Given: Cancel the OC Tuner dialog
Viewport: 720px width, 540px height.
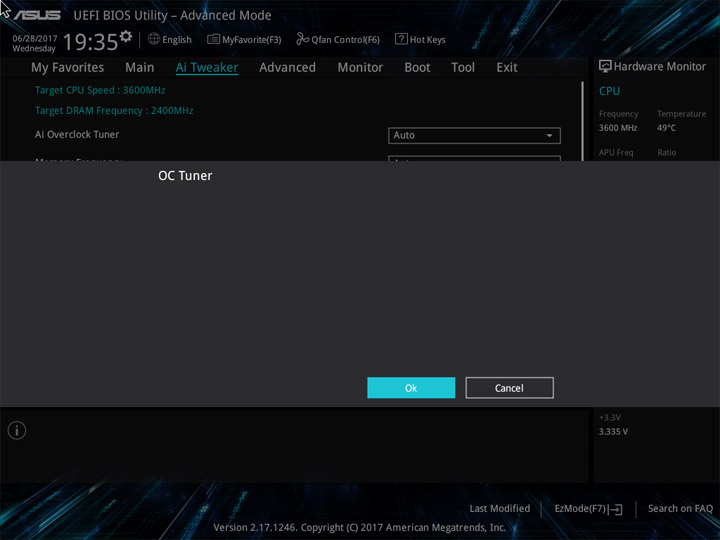Looking at the screenshot, I should [509, 388].
